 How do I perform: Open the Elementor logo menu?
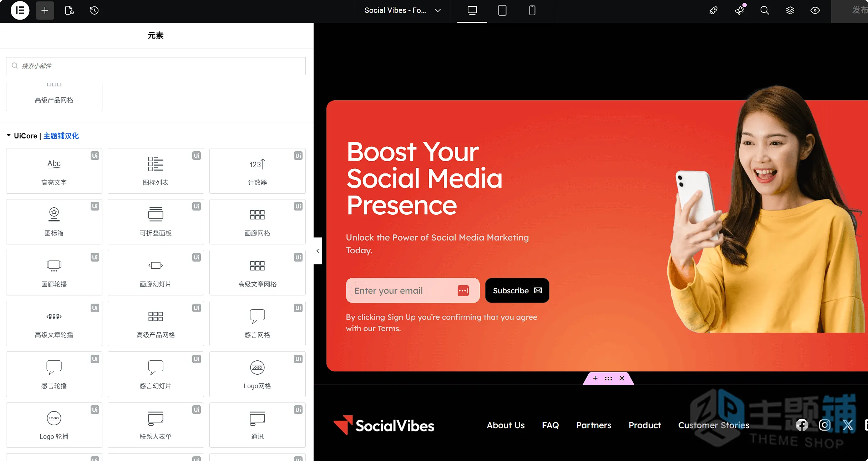point(20,10)
